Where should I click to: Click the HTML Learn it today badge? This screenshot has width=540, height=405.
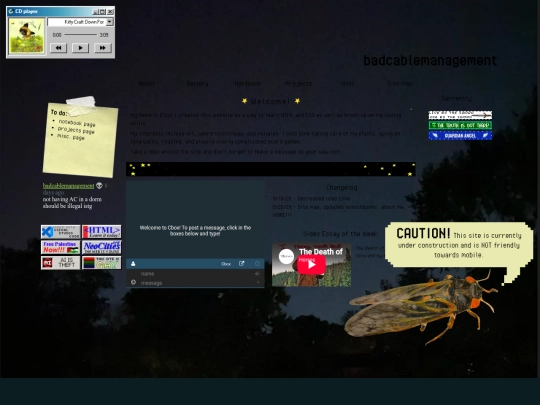coord(102,232)
